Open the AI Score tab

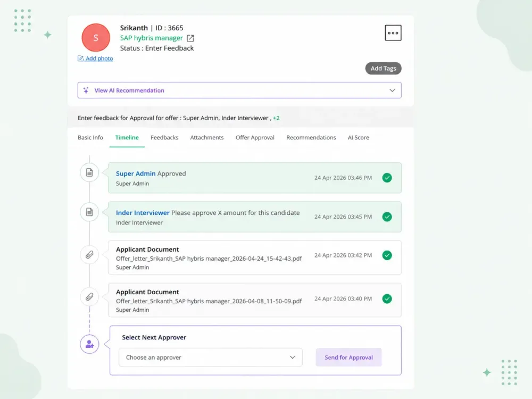click(x=358, y=137)
